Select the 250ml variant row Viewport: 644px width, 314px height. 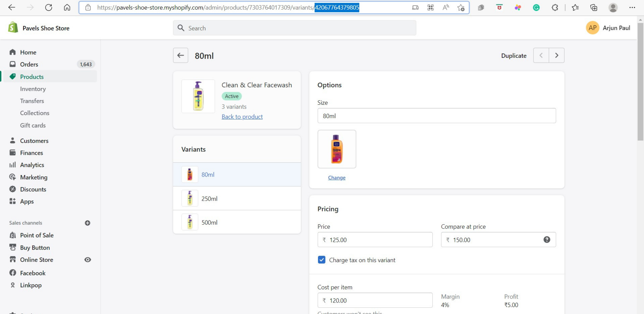click(x=237, y=198)
